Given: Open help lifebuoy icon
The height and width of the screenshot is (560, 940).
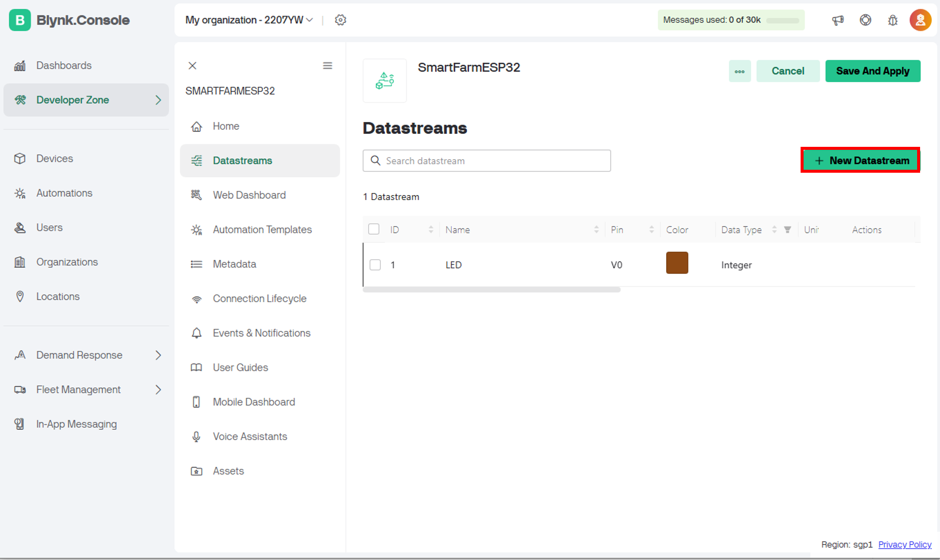Looking at the screenshot, I should [x=865, y=20].
